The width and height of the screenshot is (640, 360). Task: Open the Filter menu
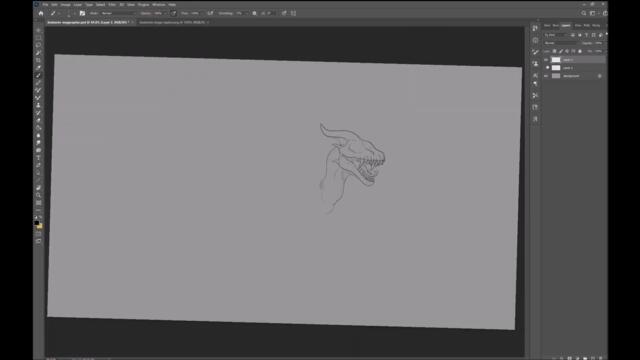tap(112, 4)
